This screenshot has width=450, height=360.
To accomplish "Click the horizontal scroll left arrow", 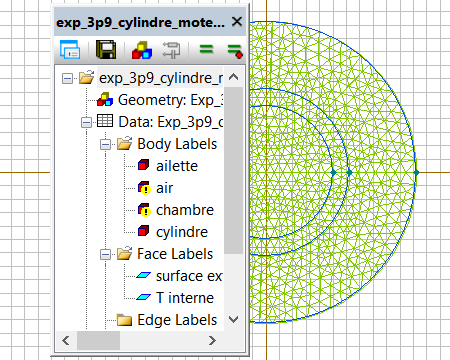I will point(66,341).
